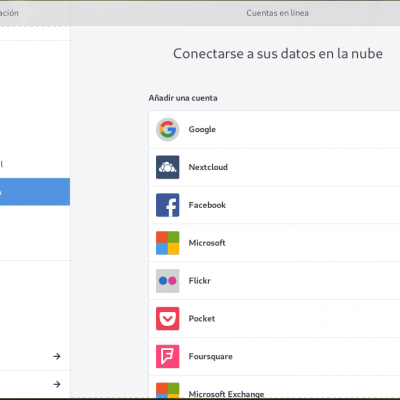
Task: Click the Cuentas en línea title
Action: [277, 13]
